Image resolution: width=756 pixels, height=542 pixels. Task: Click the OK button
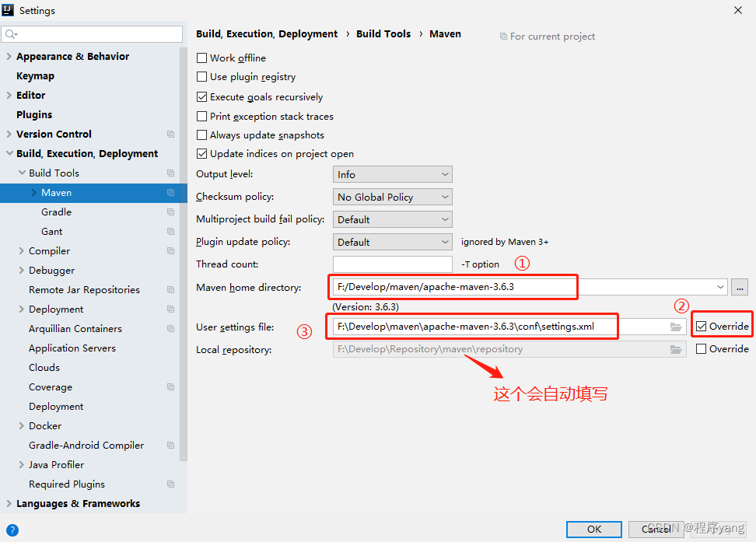pos(593,529)
